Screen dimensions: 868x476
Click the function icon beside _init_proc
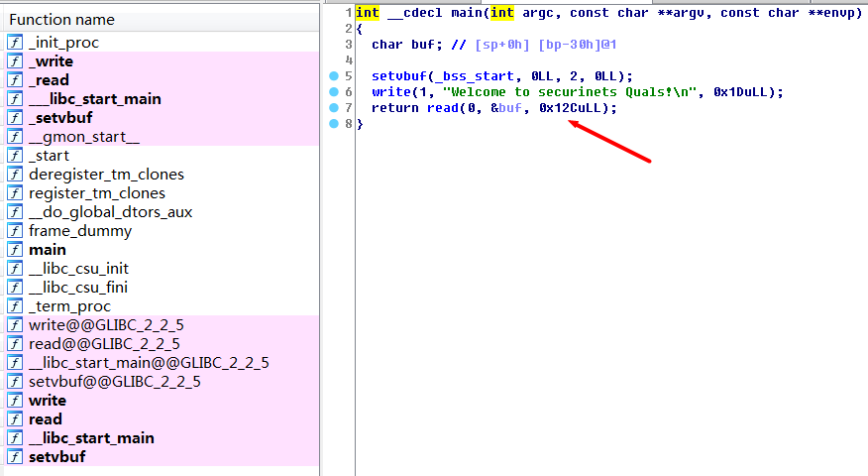[x=15, y=43]
